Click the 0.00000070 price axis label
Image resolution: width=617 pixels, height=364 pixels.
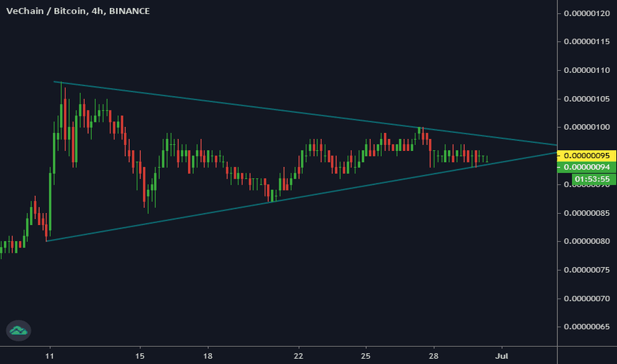587,298
